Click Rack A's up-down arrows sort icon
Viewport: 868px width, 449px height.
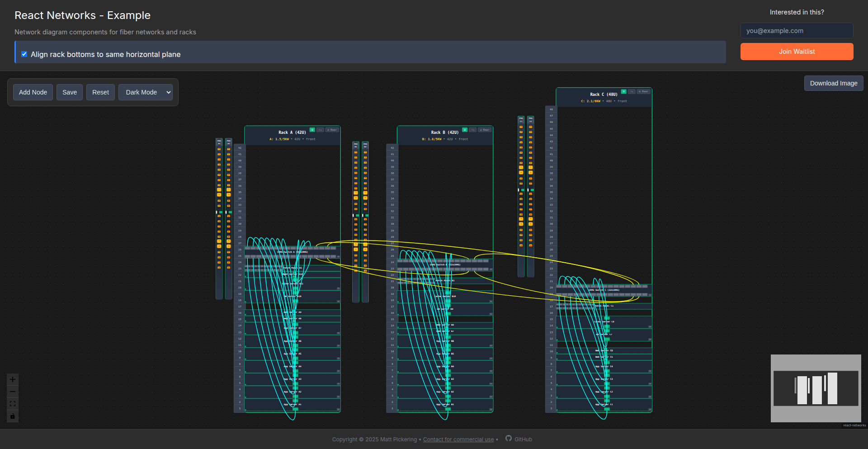(320, 130)
